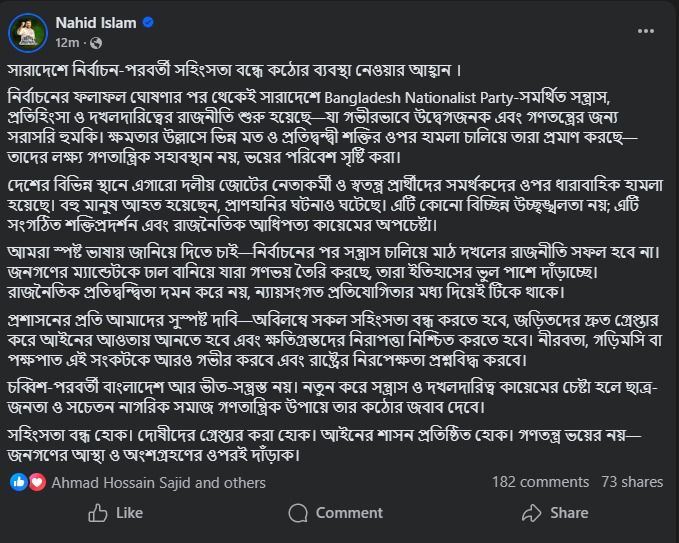The width and height of the screenshot is (679, 543).
Task: View the 182 comments
Action: 540,482
